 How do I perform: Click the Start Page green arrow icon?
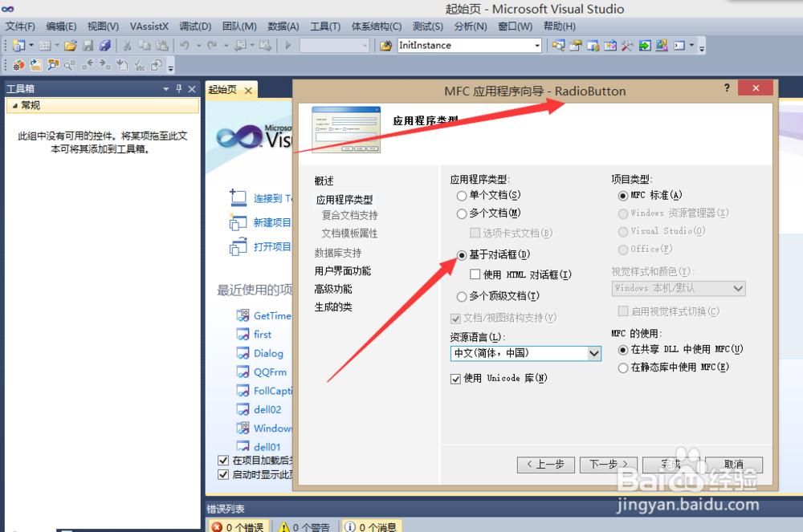pyautogui.click(x=645, y=46)
